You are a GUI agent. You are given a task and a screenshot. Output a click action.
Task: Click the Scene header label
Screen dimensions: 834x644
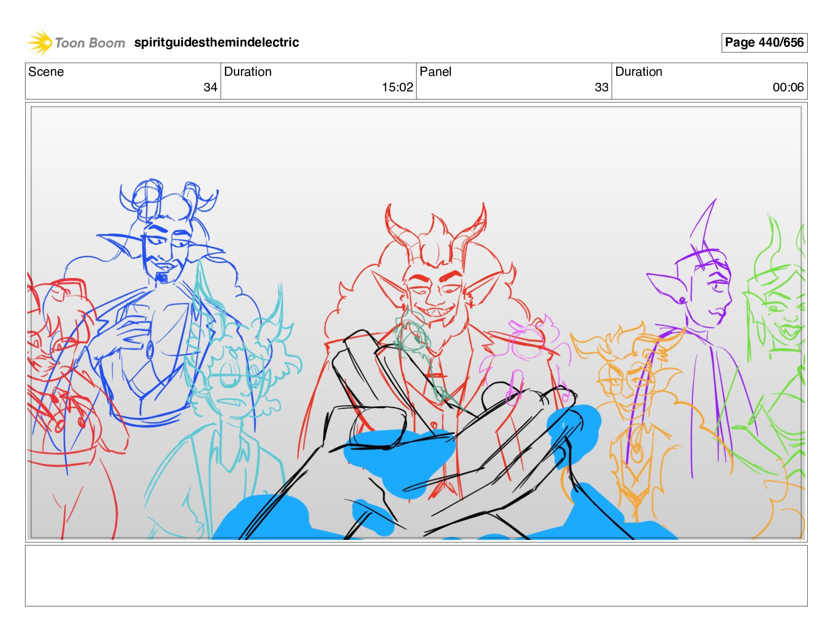(46, 72)
